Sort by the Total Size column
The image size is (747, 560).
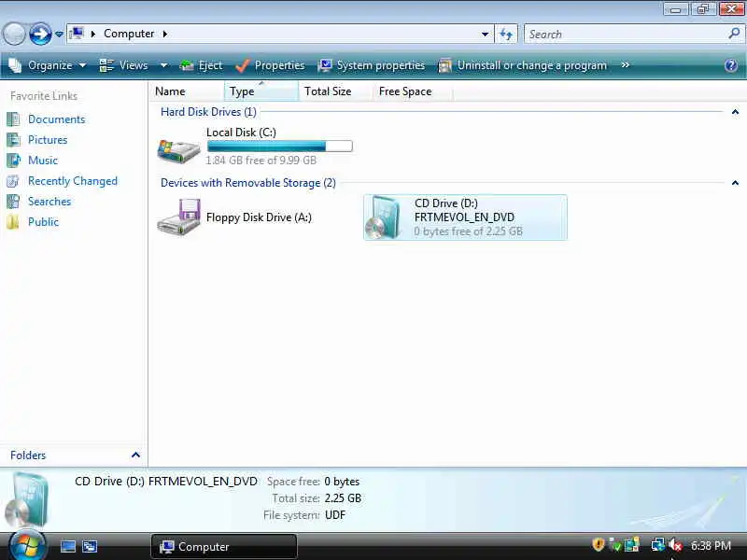tap(335, 91)
